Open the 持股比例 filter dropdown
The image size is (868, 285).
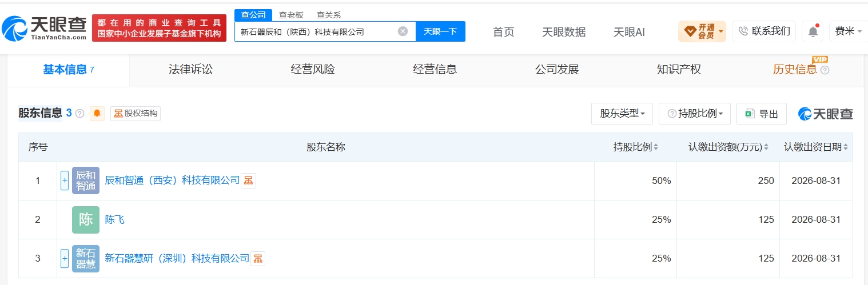695,114
